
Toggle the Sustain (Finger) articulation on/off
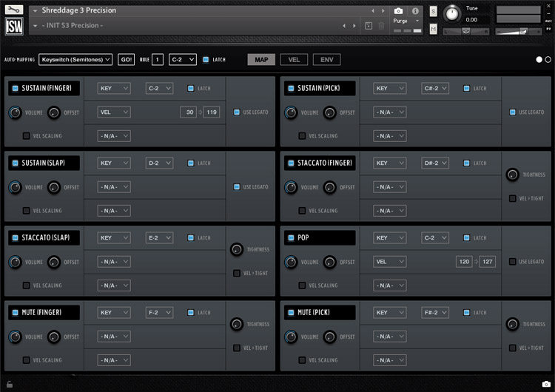coord(16,88)
